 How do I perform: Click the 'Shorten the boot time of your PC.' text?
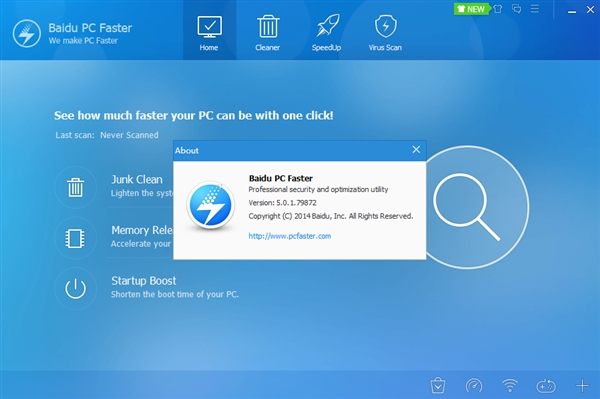coord(175,294)
